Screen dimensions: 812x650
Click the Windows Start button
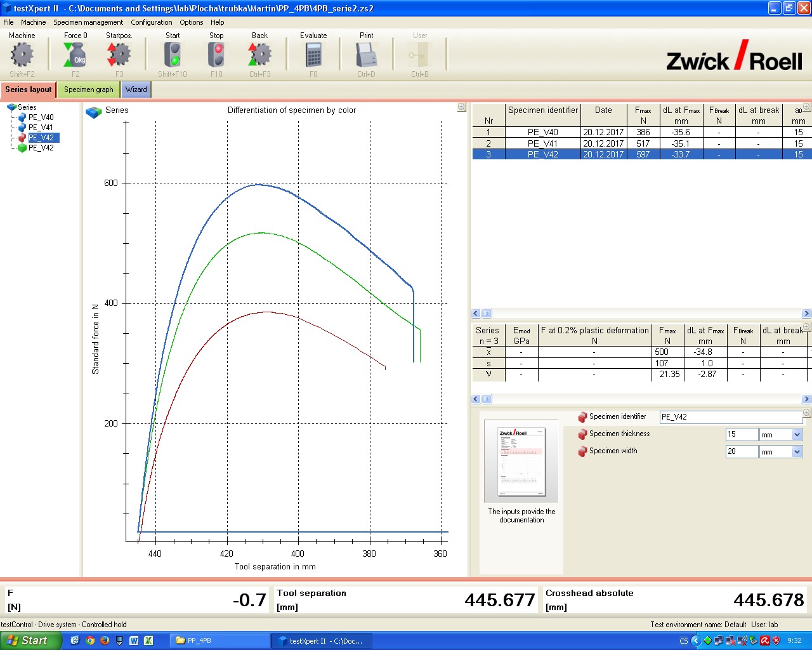pyautogui.click(x=30, y=640)
